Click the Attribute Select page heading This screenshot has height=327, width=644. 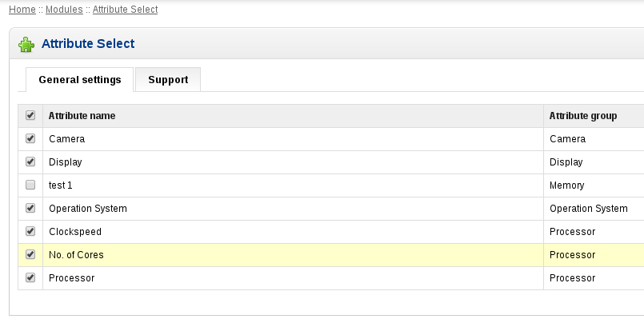tap(88, 43)
